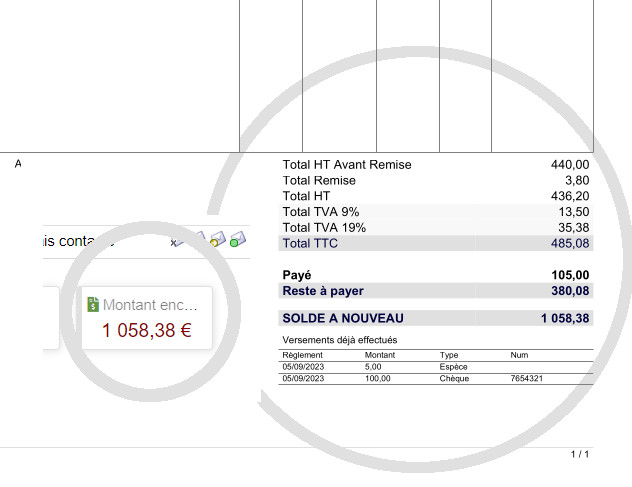The width and height of the screenshot is (632, 487).
Task: Click the Num column header
Action: tap(519, 355)
